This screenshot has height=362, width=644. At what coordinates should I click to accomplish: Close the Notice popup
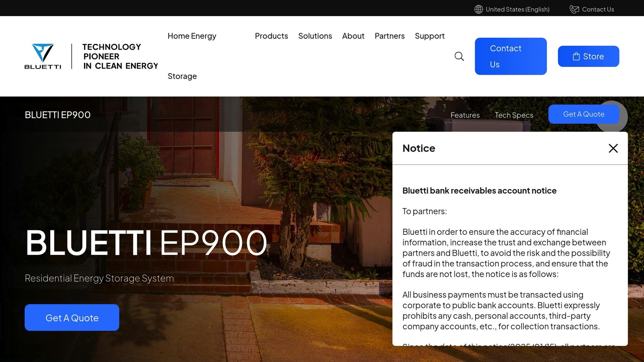pos(613,148)
